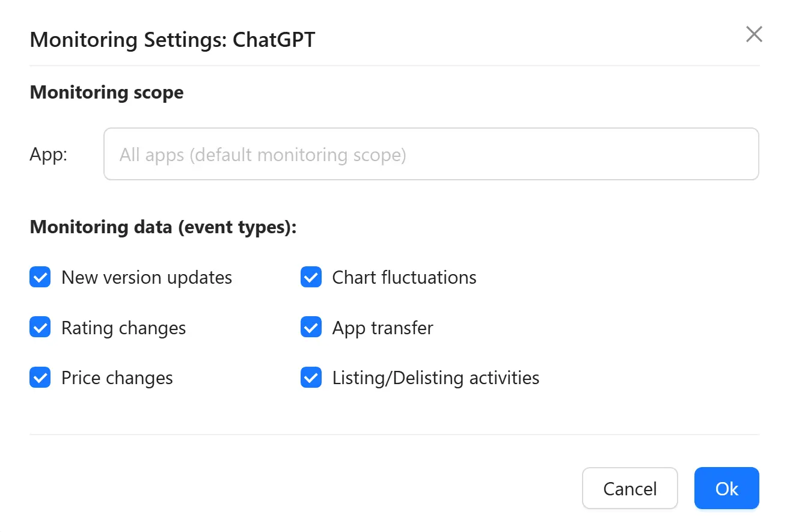The height and width of the screenshot is (532, 787).
Task: Click the checkmark icon next to App transfer
Action: (311, 328)
